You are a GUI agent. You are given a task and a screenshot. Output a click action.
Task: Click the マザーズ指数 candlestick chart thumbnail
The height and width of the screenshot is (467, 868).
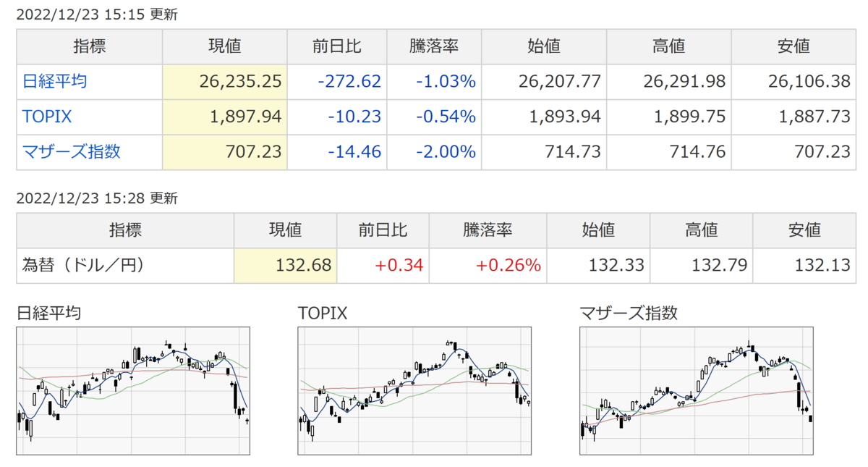[x=697, y=391]
